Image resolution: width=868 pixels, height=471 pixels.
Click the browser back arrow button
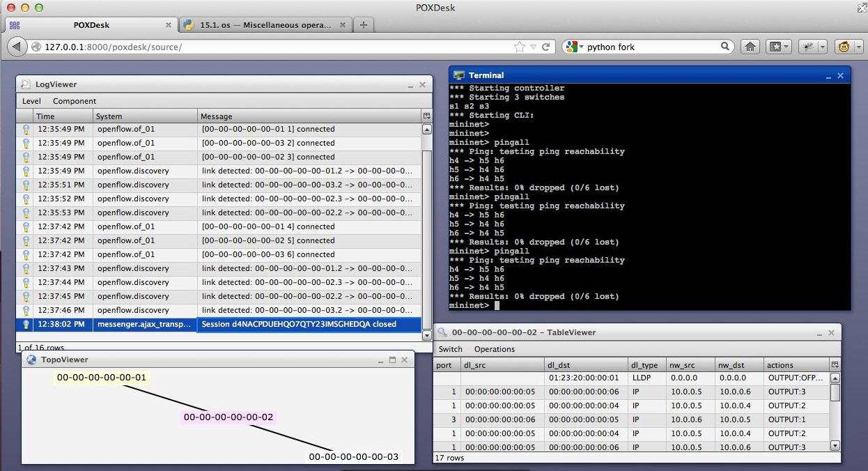pyautogui.click(x=17, y=47)
